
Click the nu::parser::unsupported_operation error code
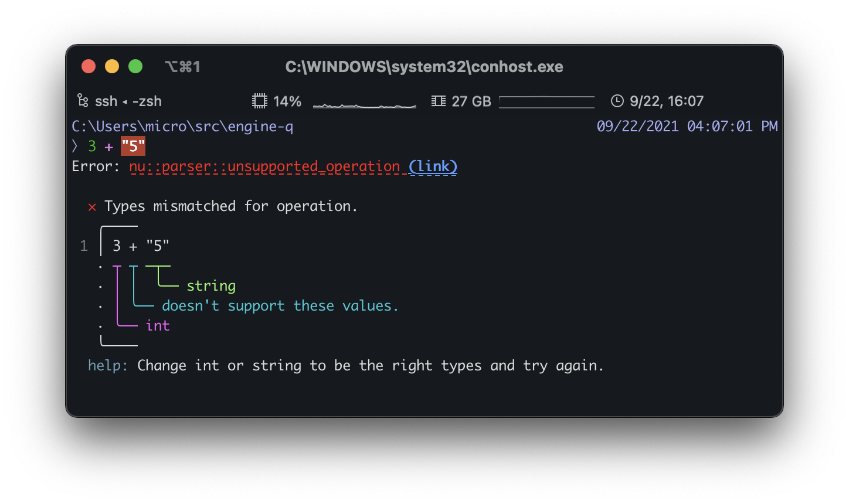pyautogui.click(x=264, y=166)
